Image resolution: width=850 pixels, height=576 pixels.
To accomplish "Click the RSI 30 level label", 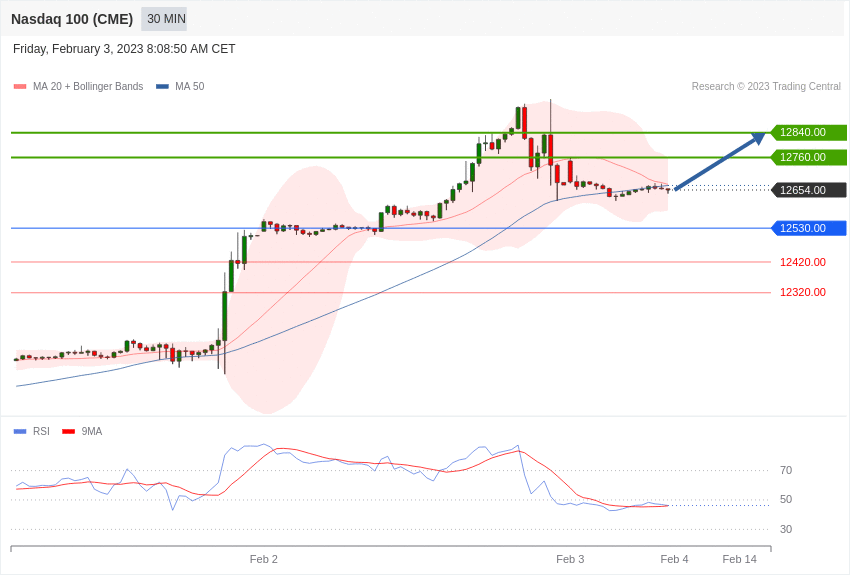I will pyautogui.click(x=786, y=529).
